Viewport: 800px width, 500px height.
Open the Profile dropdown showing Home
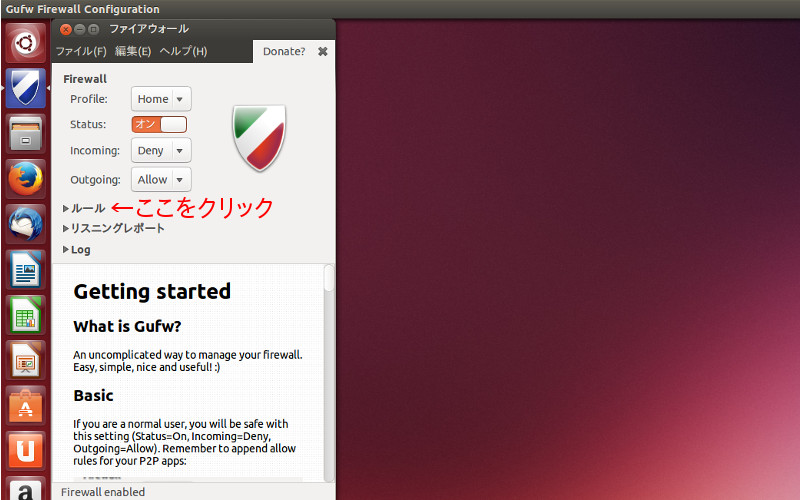point(161,99)
